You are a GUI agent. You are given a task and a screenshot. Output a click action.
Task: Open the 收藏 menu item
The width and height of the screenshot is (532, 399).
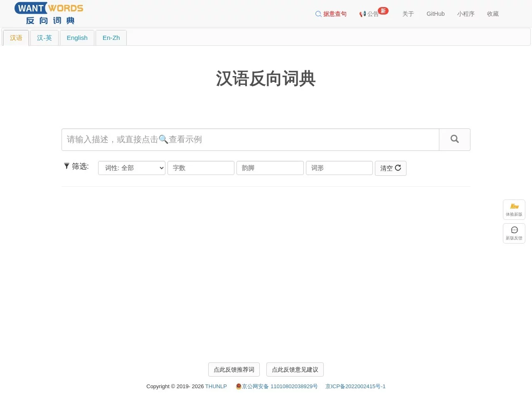pyautogui.click(x=493, y=14)
